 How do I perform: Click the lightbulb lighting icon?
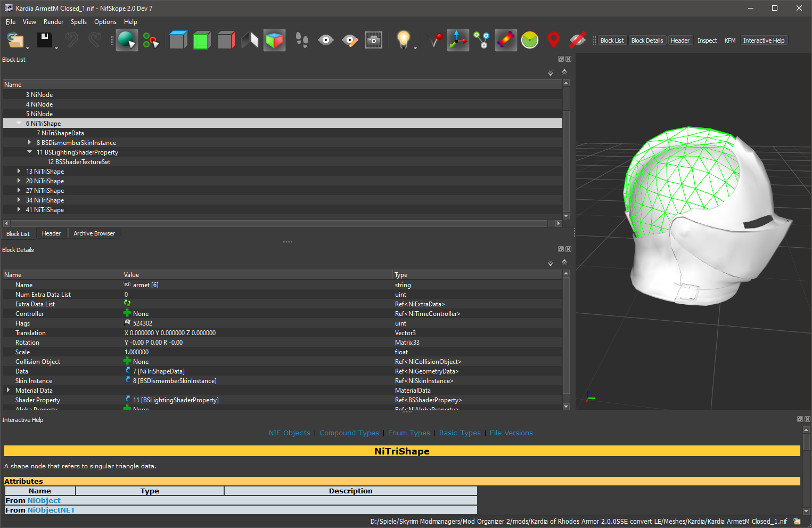point(404,39)
